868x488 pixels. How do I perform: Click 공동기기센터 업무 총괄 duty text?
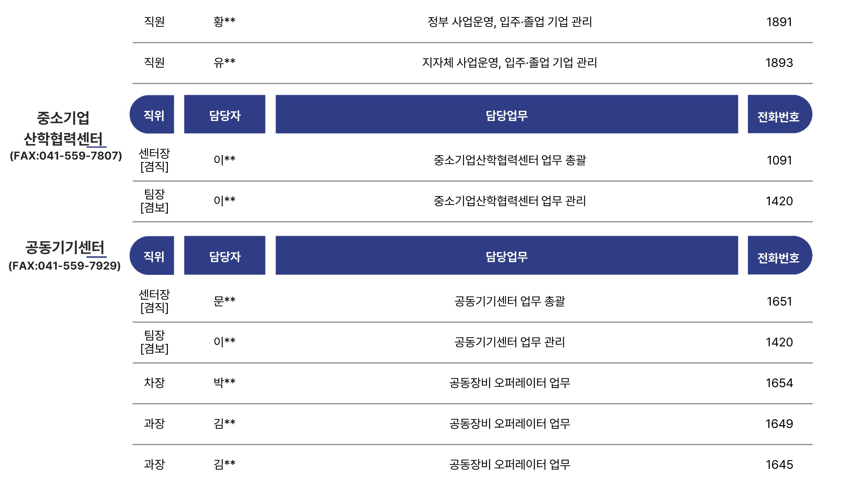pyautogui.click(x=510, y=301)
